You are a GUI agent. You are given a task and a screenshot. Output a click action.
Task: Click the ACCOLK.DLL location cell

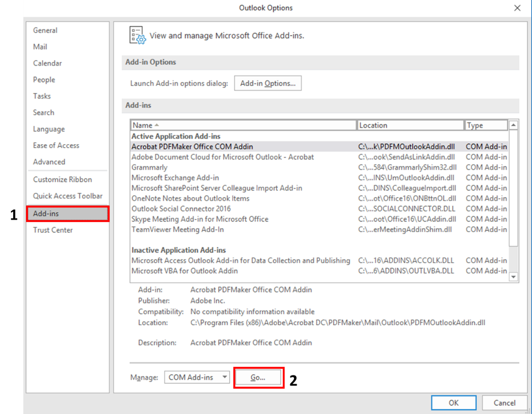pos(406,260)
